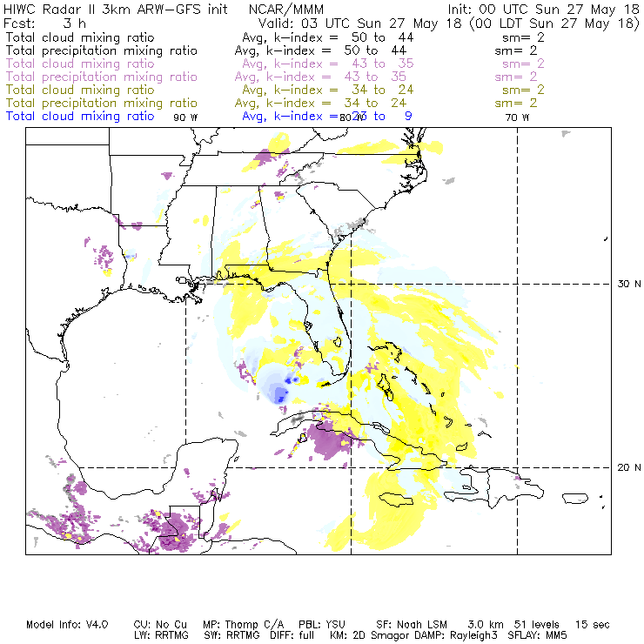Click black "Total precipitation mixing ratio" legend label

coord(102,50)
